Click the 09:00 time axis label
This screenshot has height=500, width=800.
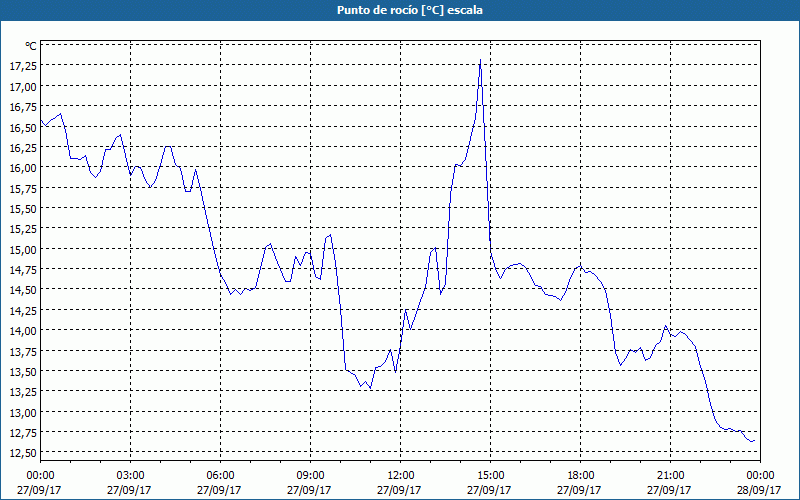tap(310, 476)
